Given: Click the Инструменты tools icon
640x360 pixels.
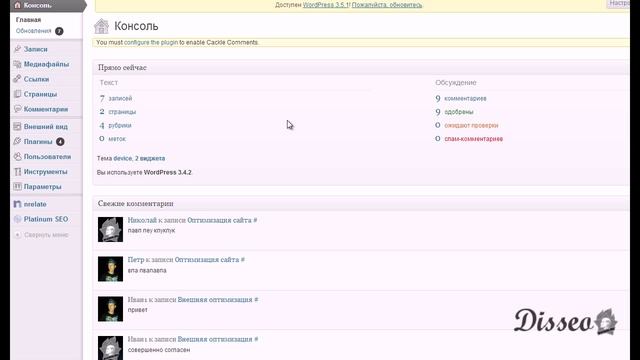Looking at the screenshot, I should click(17, 171).
